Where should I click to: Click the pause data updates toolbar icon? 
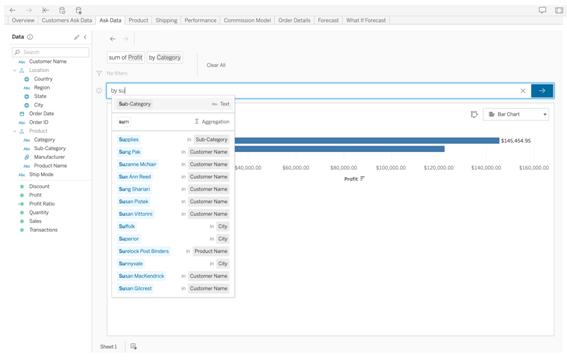click(78, 10)
